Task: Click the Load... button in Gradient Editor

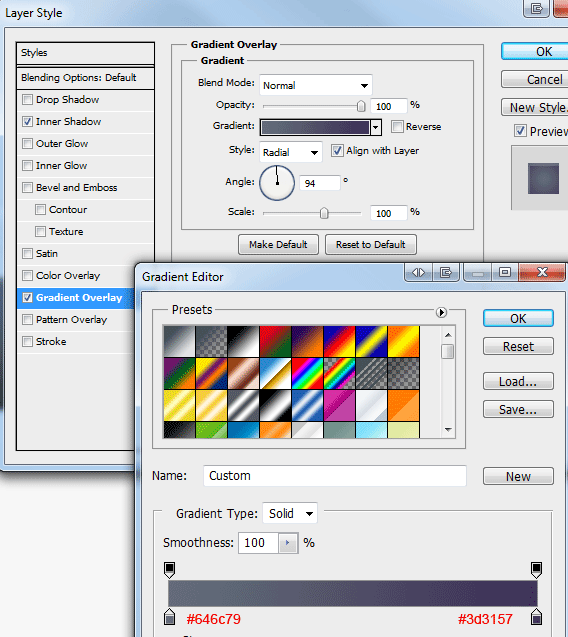Action: coord(518,382)
